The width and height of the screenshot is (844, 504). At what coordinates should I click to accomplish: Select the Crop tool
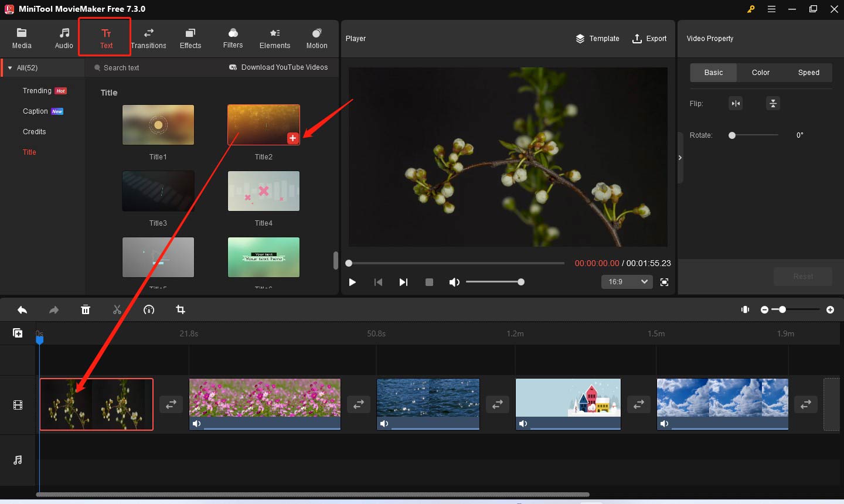(x=181, y=309)
